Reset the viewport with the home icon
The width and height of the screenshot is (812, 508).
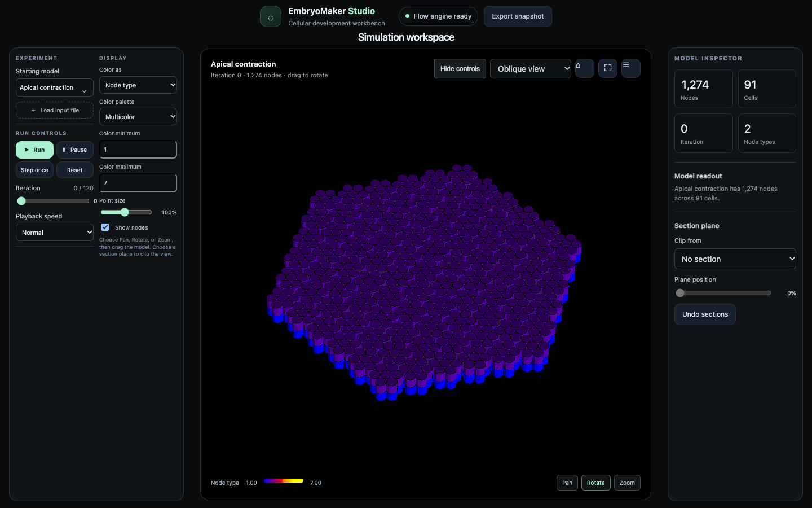coord(584,68)
